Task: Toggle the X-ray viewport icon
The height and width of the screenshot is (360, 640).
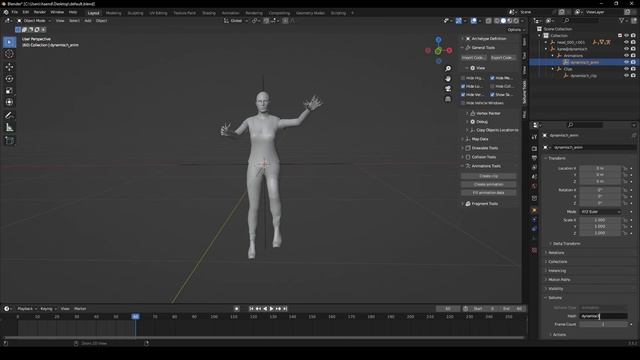Action: click(488, 20)
